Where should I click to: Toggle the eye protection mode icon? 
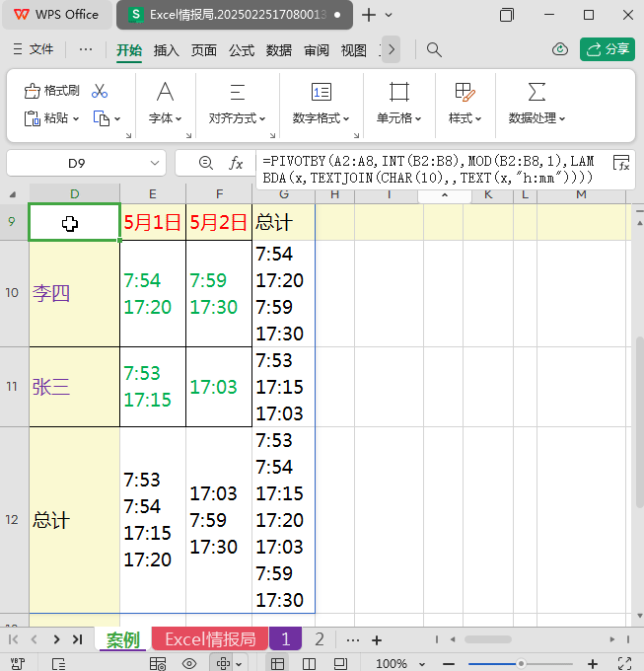click(x=188, y=664)
